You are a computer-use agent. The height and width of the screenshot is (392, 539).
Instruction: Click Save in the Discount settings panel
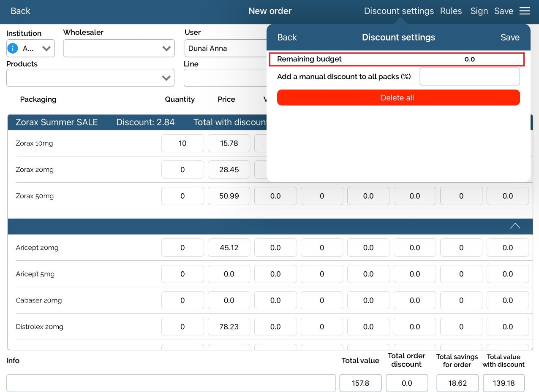[510, 37]
